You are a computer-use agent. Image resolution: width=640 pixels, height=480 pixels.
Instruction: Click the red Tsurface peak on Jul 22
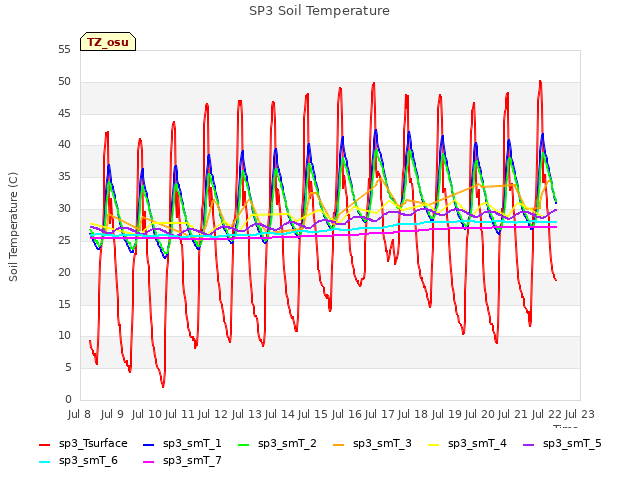[540, 82]
